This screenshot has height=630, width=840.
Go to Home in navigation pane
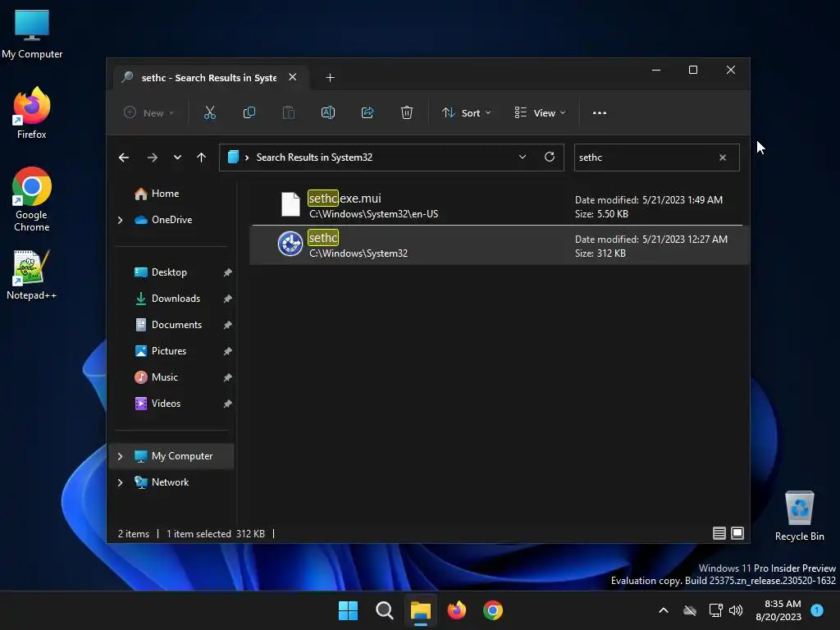pos(157,194)
